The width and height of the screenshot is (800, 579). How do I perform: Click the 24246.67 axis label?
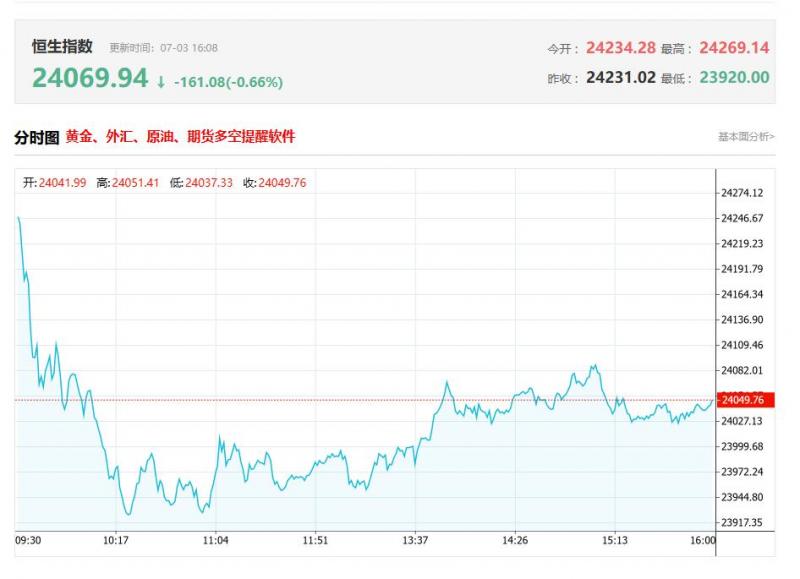click(x=742, y=218)
